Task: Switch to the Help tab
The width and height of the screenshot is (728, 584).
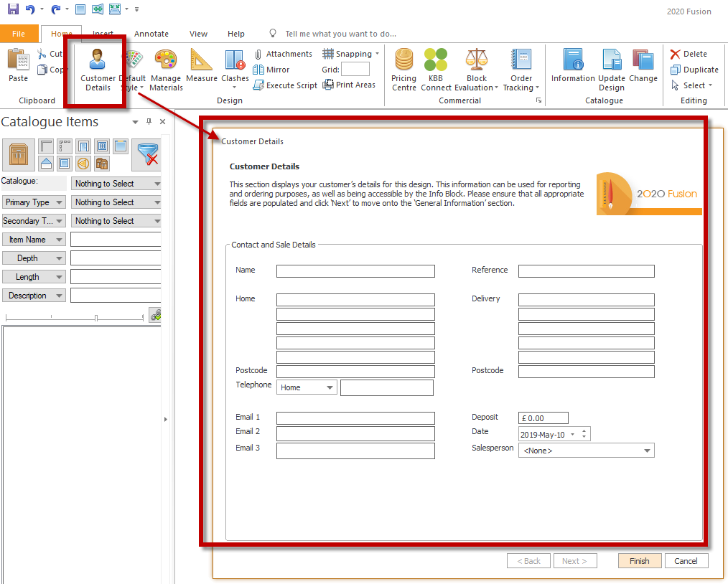Action: point(236,34)
